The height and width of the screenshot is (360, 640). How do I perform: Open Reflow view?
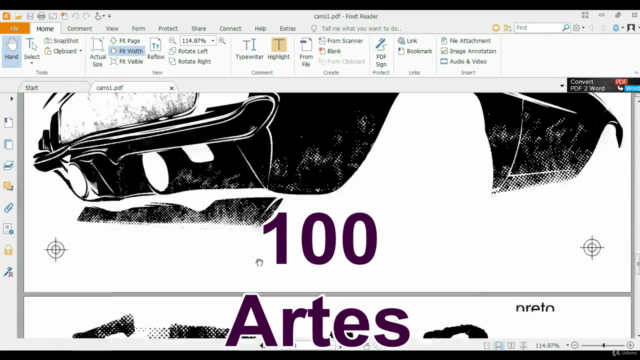156,49
